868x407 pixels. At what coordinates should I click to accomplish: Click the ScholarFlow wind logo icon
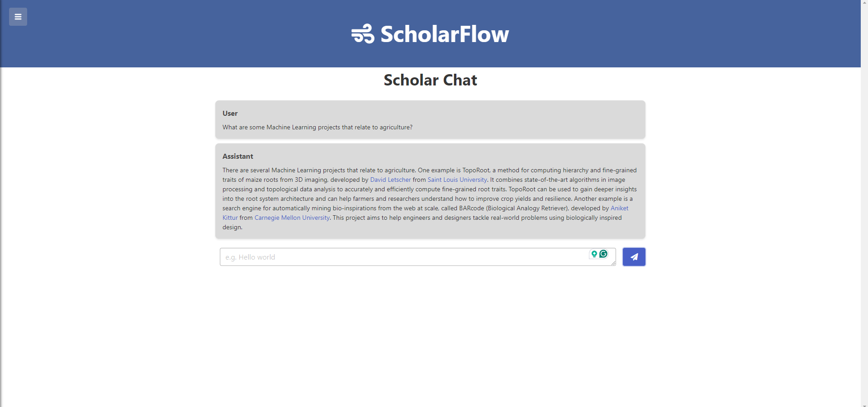pyautogui.click(x=363, y=34)
